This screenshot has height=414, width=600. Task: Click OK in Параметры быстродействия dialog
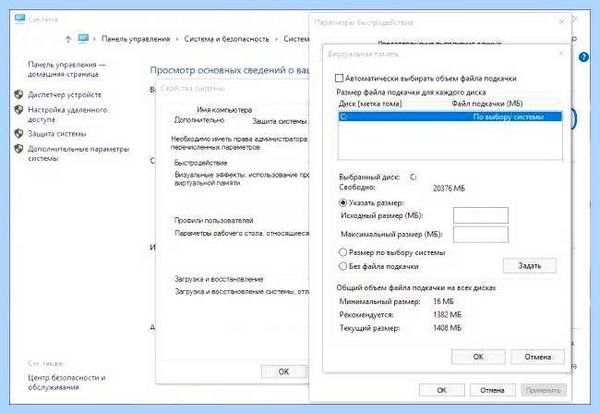(442, 390)
